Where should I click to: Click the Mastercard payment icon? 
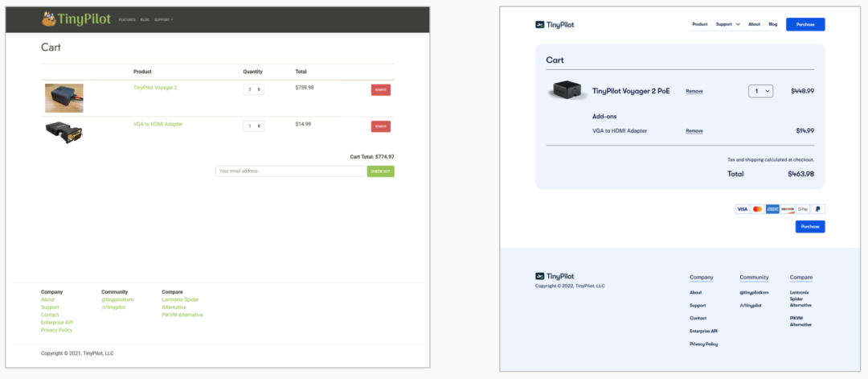757,209
